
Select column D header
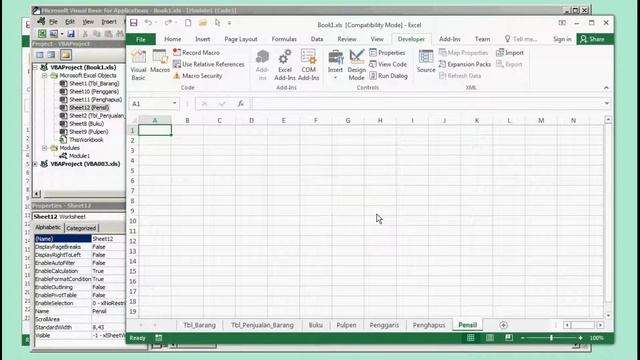[251, 120]
